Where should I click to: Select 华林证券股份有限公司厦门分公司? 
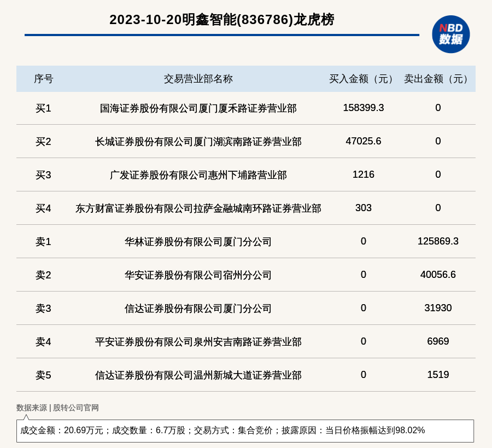198,242
